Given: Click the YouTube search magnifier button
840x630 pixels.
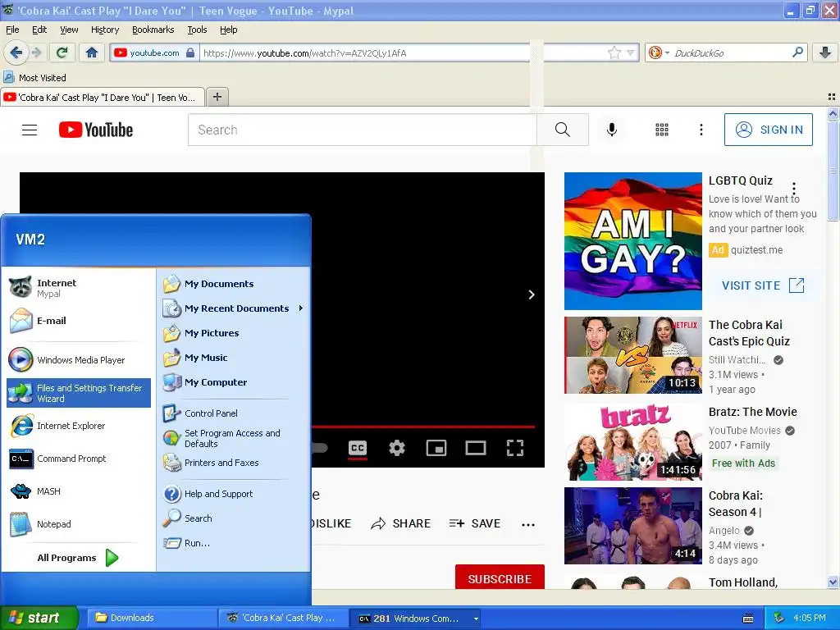Looking at the screenshot, I should 563,130.
